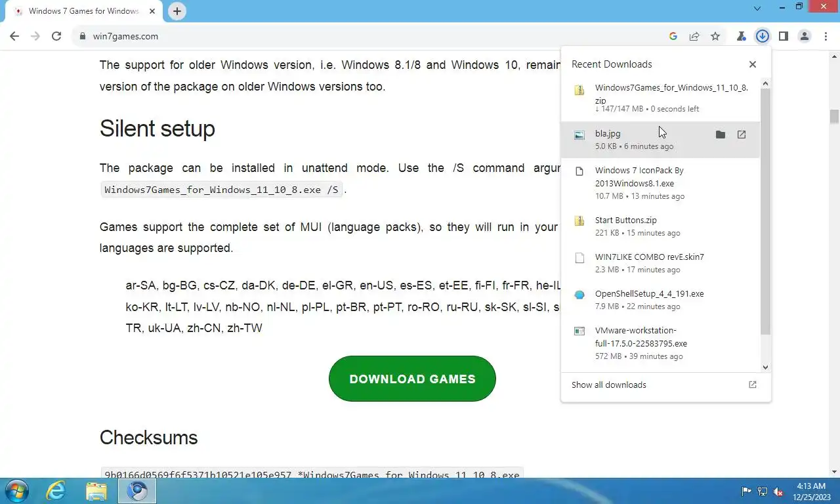The image size is (840, 504).
Task: Click the site lock icon
Action: click(x=82, y=36)
